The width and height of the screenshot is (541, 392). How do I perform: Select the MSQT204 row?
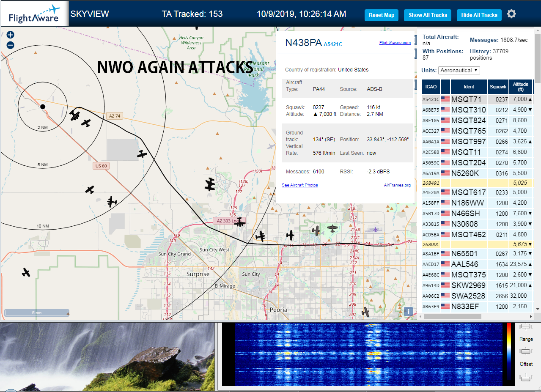(477, 162)
